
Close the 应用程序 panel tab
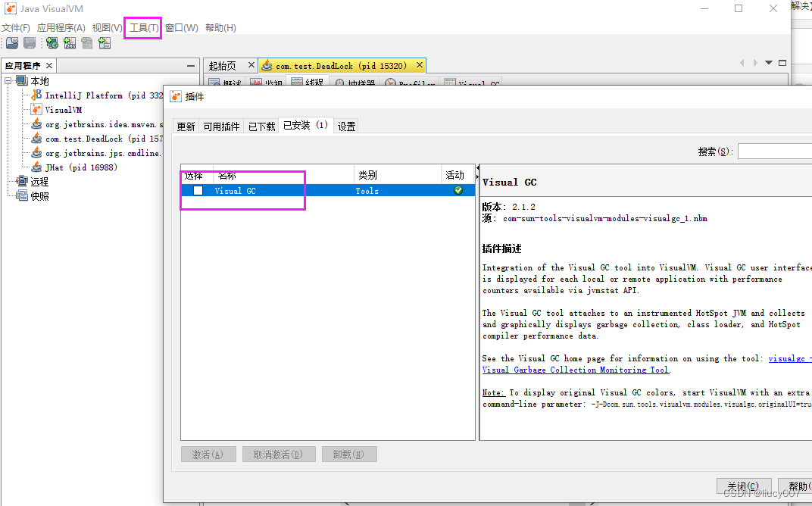[x=49, y=65]
